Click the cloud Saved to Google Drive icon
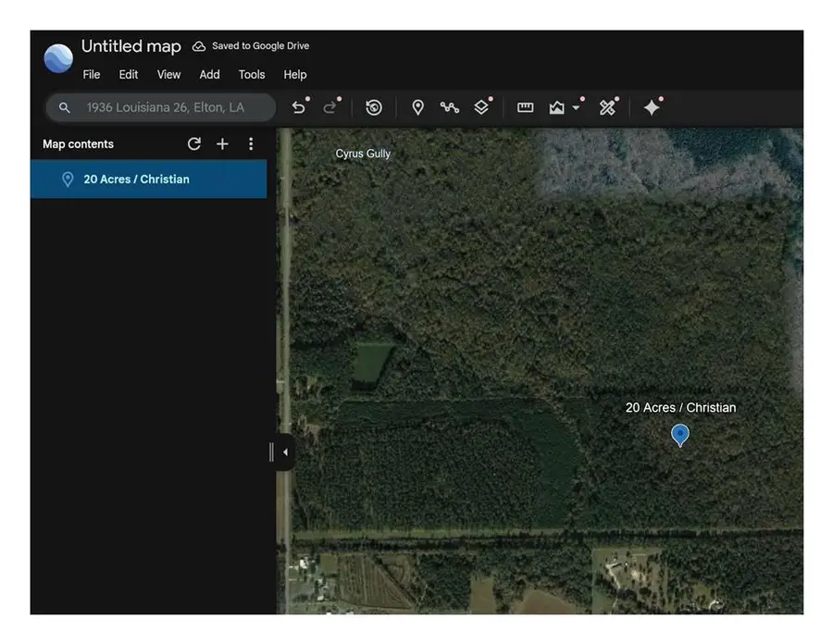The width and height of the screenshot is (833, 644). click(199, 46)
